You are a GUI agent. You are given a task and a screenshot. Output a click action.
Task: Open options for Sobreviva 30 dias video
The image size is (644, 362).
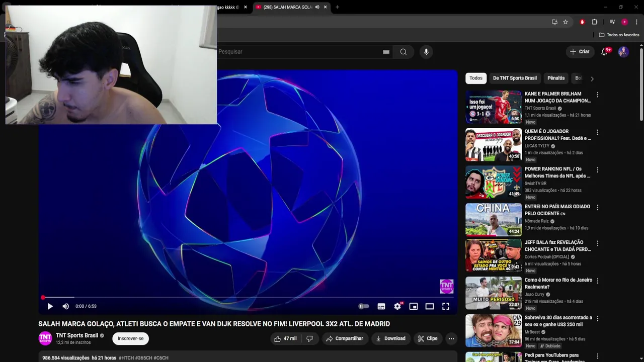coord(598,318)
